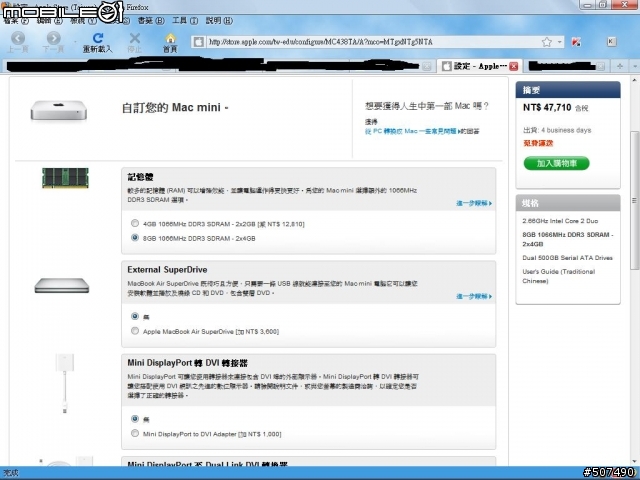Screen dimensions: 640x480
Task: Select 無 under External SuperDrive
Action: pyautogui.click(x=135, y=316)
